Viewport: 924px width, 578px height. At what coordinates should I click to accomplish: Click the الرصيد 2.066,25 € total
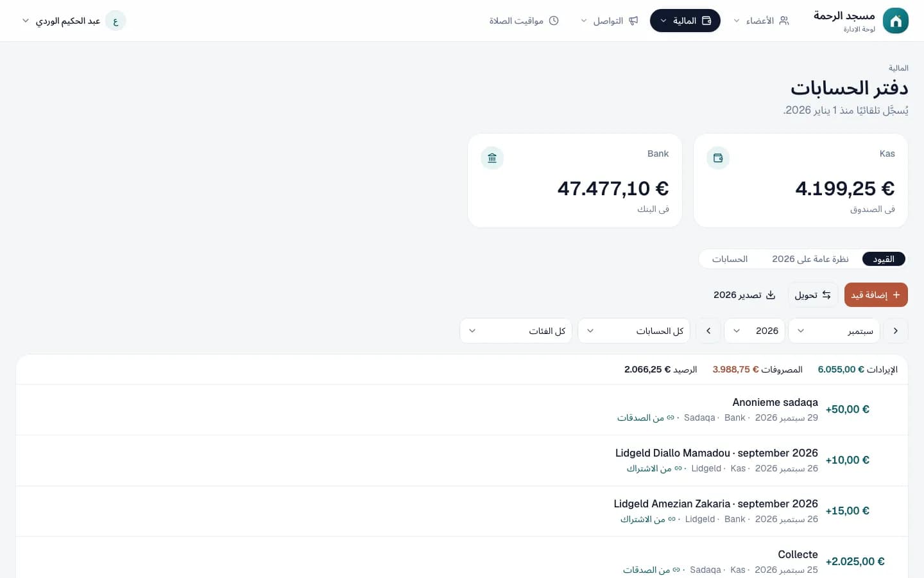[661, 369]
